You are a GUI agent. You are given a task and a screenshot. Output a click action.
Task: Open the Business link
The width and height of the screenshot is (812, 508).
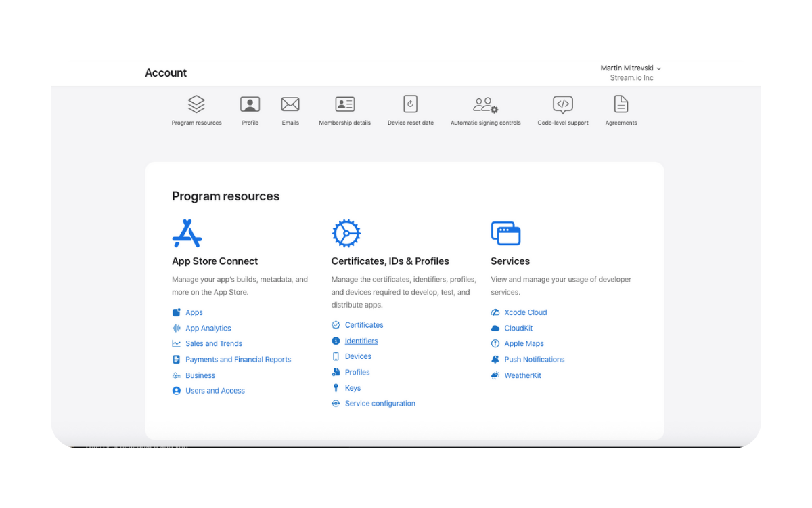[200, 375]
